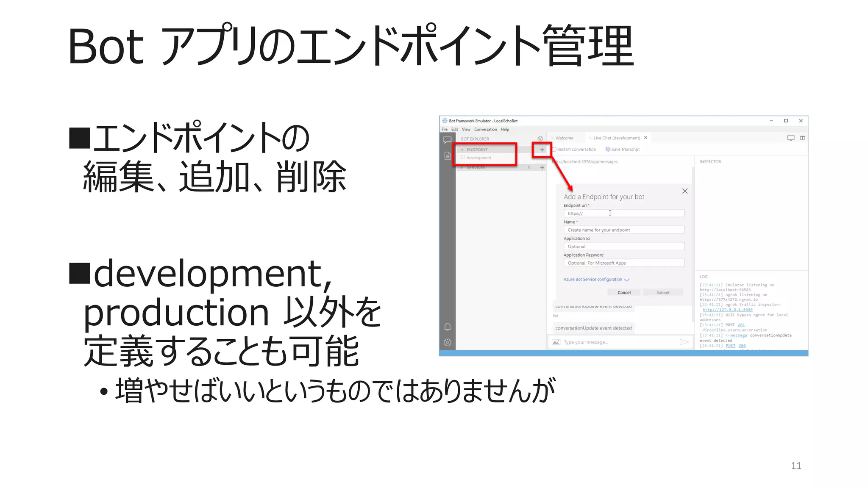Focus the endpoint Name field
The width and height of the screenshot is (868, 488).
624,230
